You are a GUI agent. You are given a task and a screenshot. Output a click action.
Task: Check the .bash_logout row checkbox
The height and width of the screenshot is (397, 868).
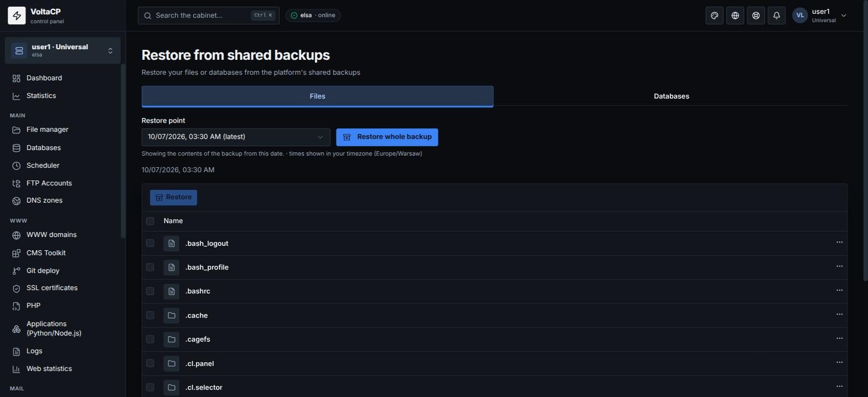(150, 243)
